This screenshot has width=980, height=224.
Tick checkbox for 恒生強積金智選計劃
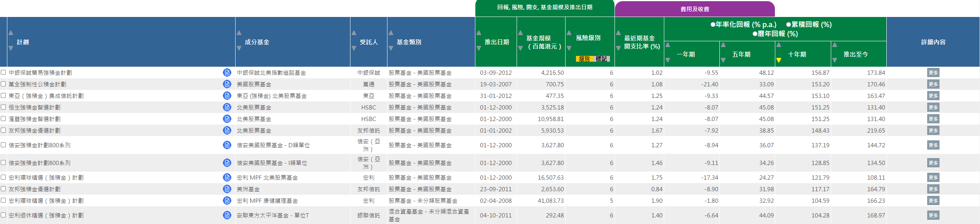pos(3,107)
